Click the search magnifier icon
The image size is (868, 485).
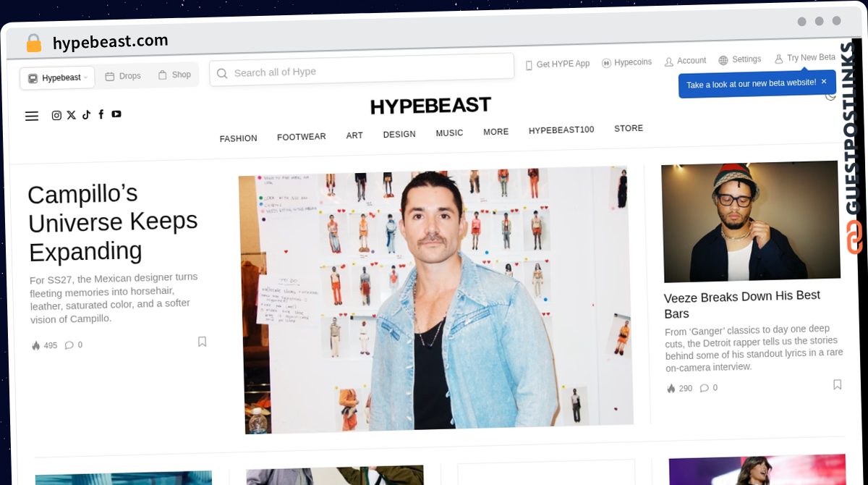(x=222, y=73)
